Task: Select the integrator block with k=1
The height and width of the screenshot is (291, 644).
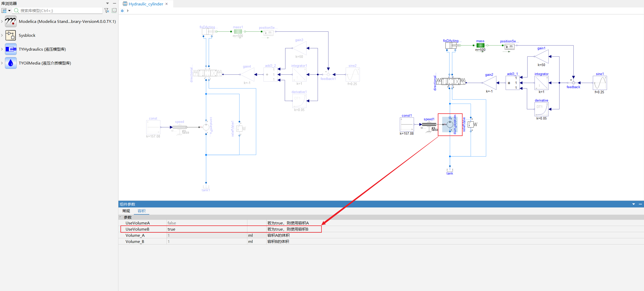Action: click(542, 83)
